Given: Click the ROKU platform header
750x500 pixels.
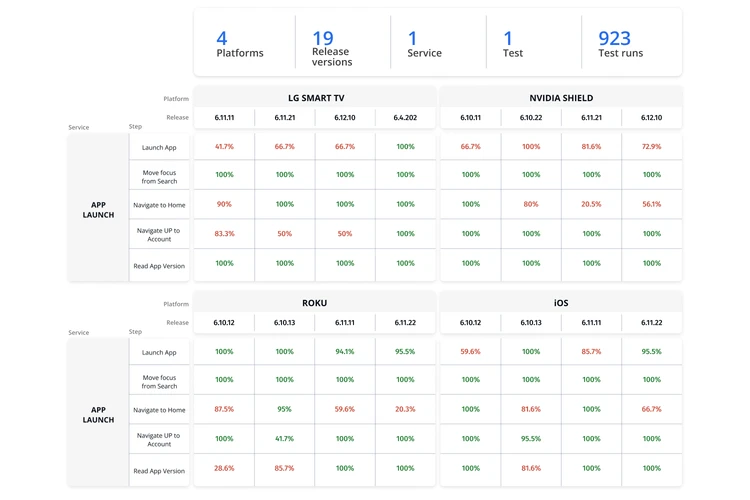Looking at the screenshot, I should [x=315, y=303].
